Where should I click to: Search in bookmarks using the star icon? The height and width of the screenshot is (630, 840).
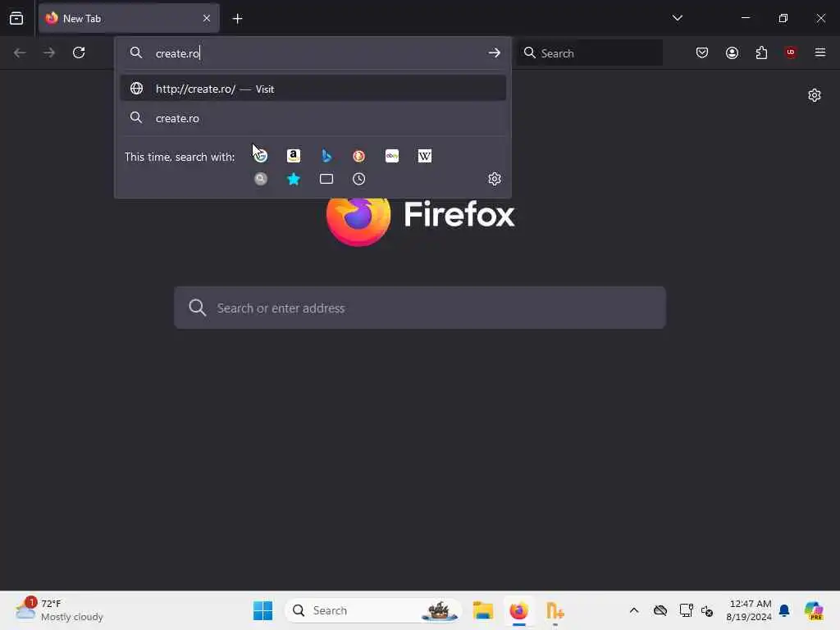tap(294, 179)
